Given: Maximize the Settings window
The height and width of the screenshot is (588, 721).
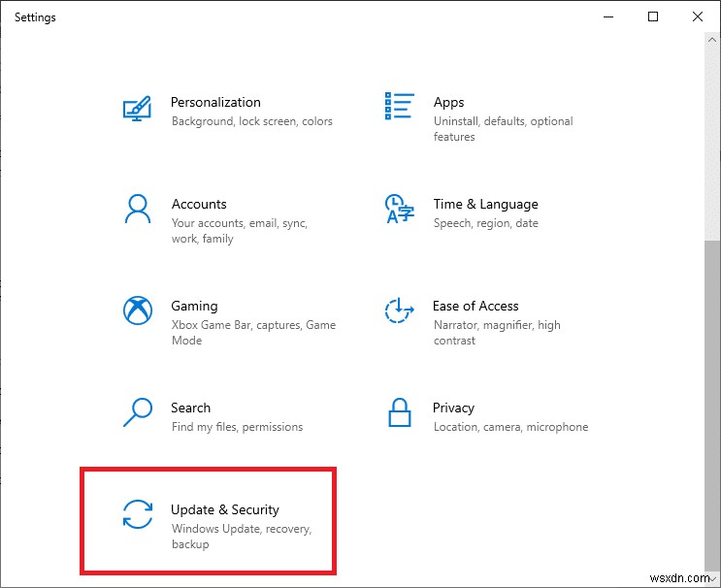Looking at the screenshot, I should coord(653,17).
